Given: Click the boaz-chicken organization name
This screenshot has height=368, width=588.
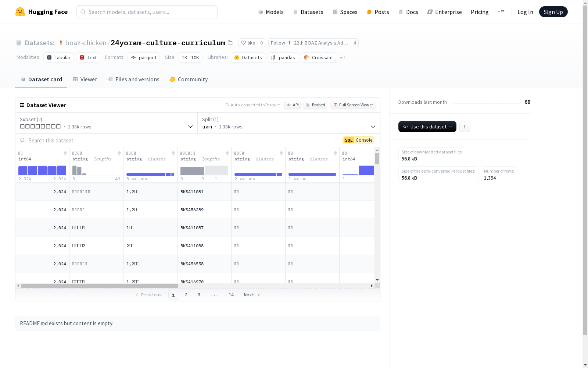Looking at the screenshot, I should click(x=86, y=43).
